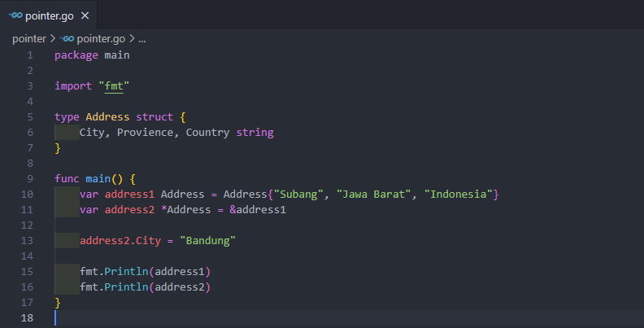Expand the breadcrumb ellipsis symbol list
The height and width of the screenshot is (328, 644).
pos(142,39)
